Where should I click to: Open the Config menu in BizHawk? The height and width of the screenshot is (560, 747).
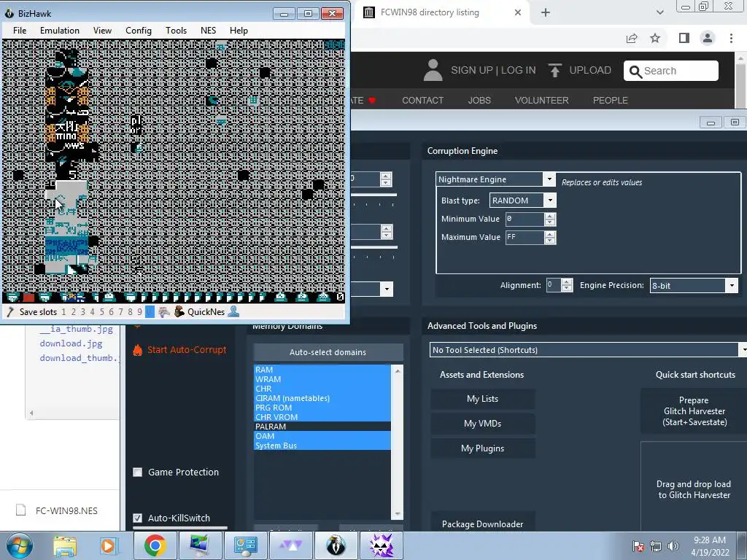(138, 31)
